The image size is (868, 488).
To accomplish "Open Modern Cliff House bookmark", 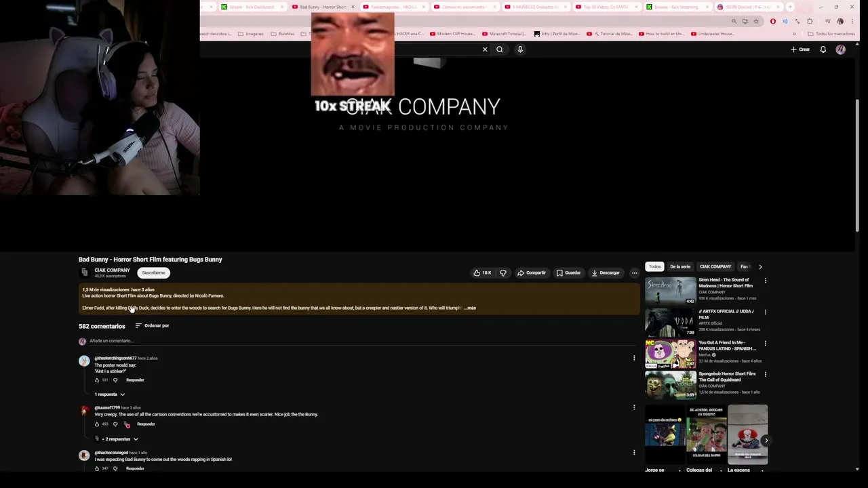I will coord(452,34).
